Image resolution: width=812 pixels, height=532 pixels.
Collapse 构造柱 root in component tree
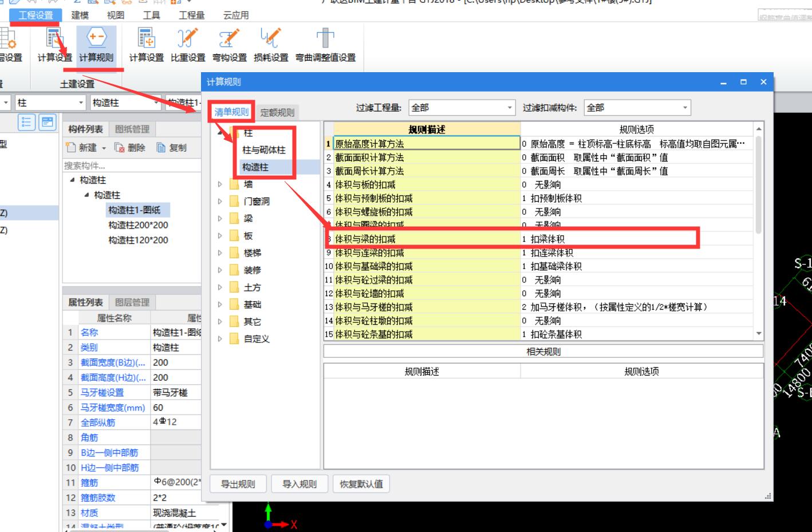click(x=72, y=180)
